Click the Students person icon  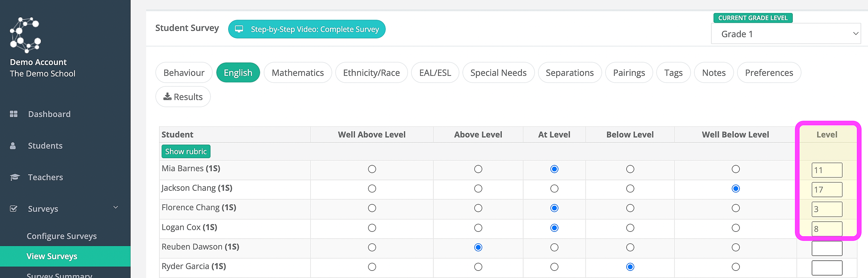point(13,146)
